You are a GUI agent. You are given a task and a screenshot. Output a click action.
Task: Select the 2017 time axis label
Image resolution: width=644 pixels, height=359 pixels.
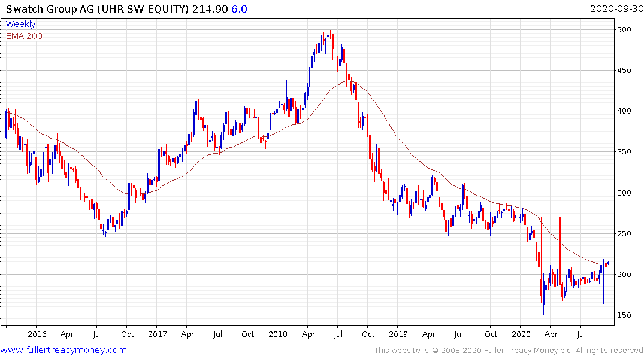(x=158, y=334)
